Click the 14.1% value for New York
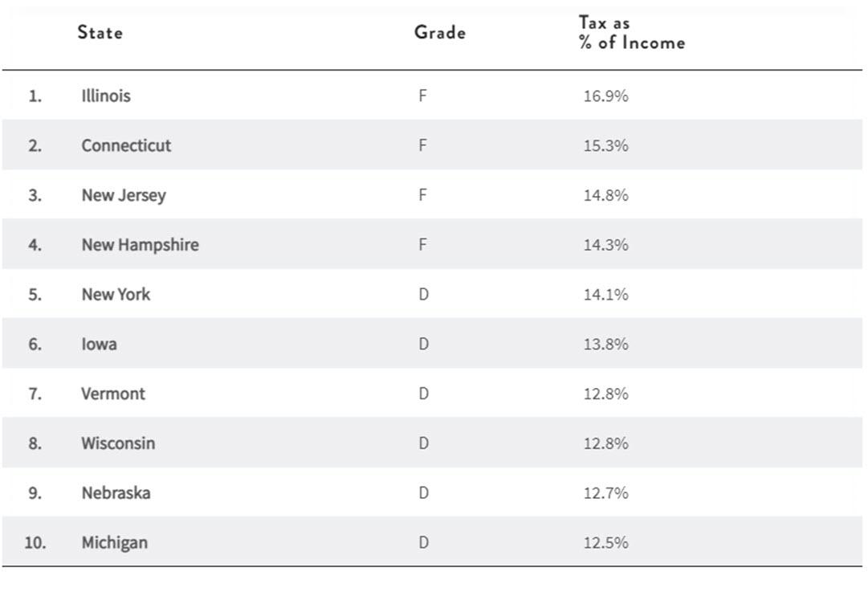Viewport: 868px width, 600px height. 605,295
